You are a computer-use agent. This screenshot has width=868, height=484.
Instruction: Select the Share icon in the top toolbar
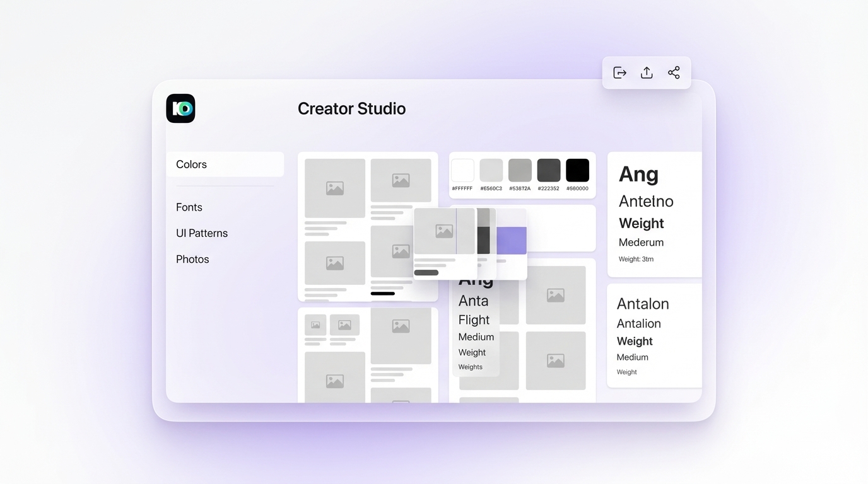coord(674,72)
